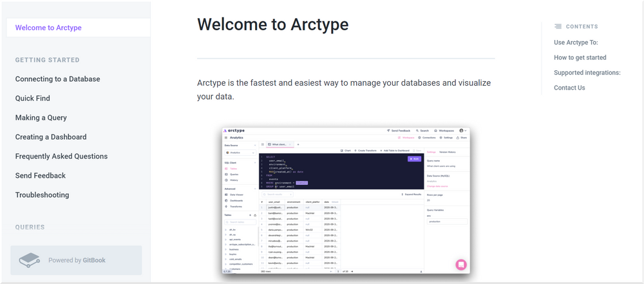Open Frequently Asked Questions in sidebar
The image size is (644, 284).
pos(61,156)
